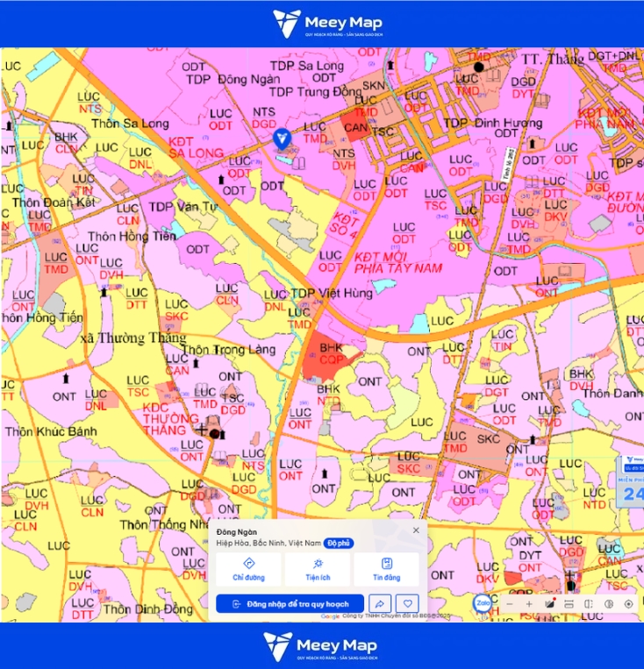Open Tin đăng listings
The height and width of the screenshot is (669, 644).
click(x=386, y=569)
